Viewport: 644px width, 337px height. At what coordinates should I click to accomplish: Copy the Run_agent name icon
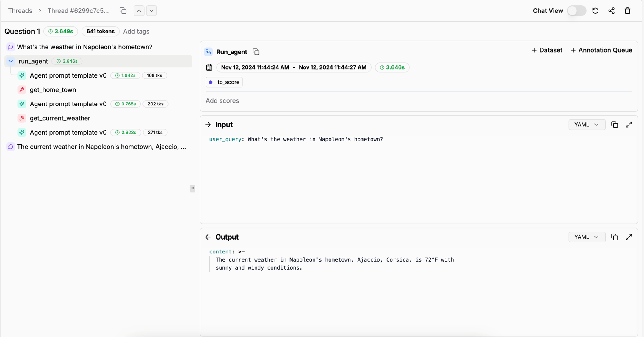(256, 52)
